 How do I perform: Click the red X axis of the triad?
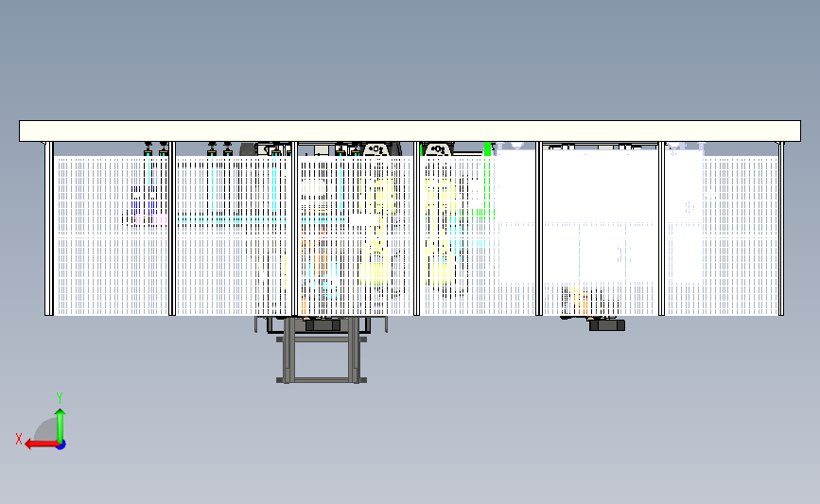coord(42,444)
